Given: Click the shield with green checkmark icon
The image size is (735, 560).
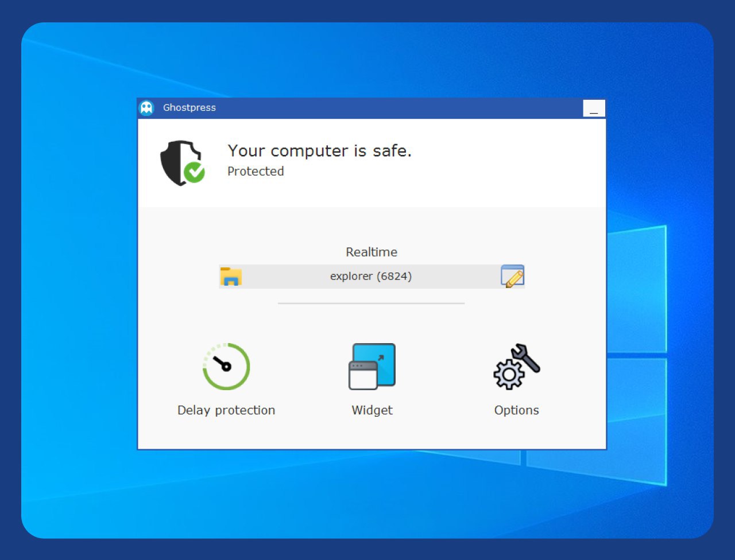Looking at the screenshot, I should pyautogui.click(x=182, y=163).
